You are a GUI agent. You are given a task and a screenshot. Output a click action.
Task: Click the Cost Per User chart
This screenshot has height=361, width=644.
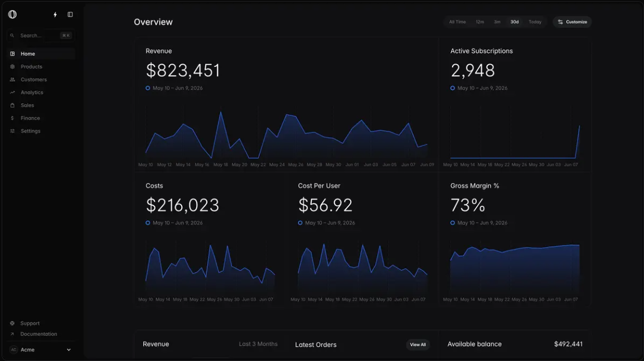(362, 267)
